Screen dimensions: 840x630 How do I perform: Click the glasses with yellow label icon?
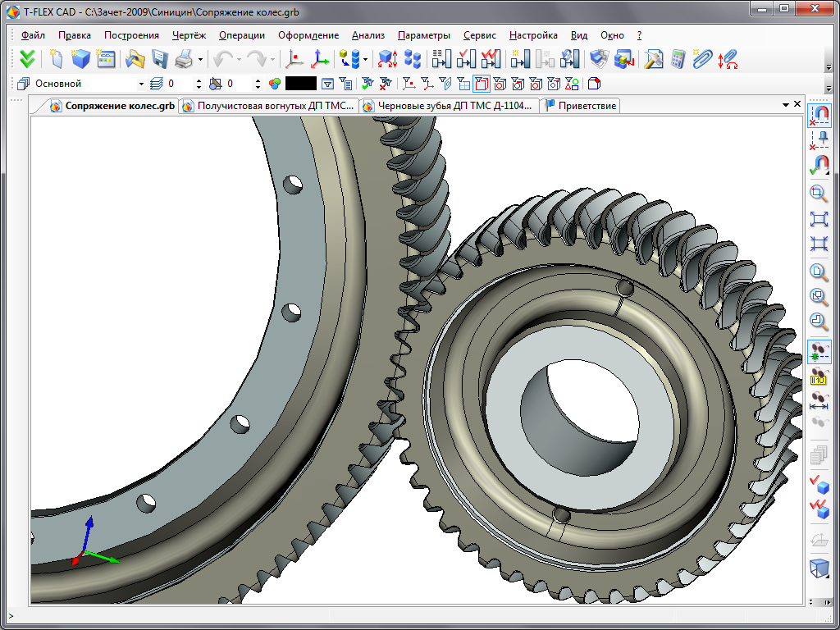pyautogui.click(x=819, y=376)
